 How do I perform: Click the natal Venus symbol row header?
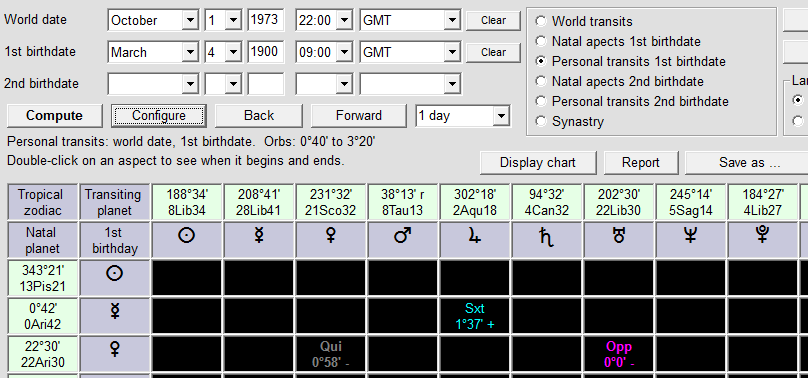pos(114,354)
